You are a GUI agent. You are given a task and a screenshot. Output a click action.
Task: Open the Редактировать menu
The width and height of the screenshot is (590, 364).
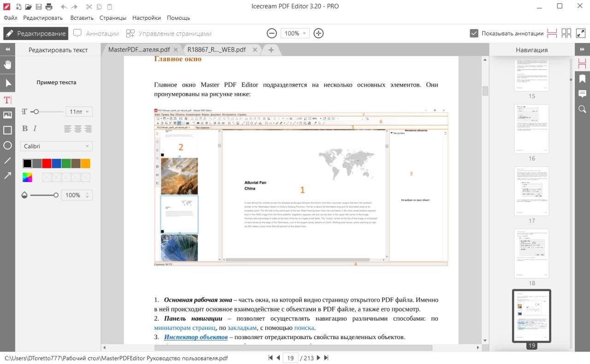(43, 18)
